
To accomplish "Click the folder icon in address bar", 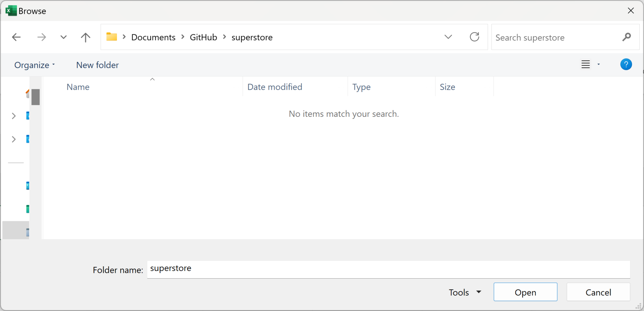I will click(x=112, y=37).
